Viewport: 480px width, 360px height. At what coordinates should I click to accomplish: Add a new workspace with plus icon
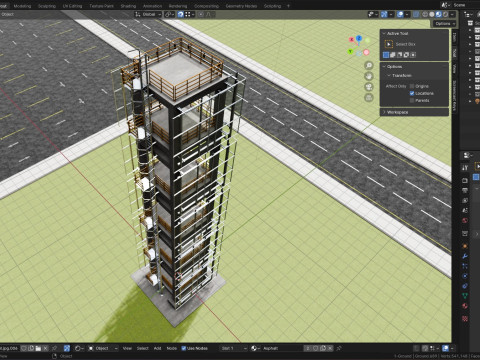(x=288, y=6)
